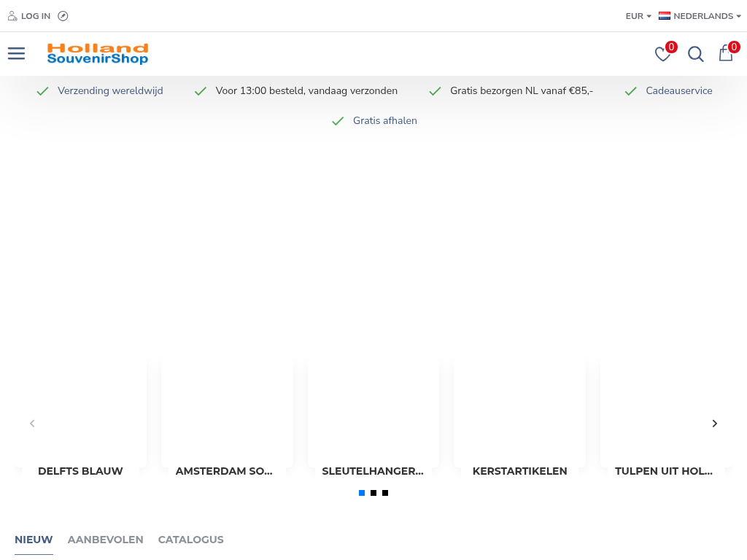The width and height of the screenshot is (747, 560).
Task: Click the Netherlands flag icon
Action: coord(665,16)
